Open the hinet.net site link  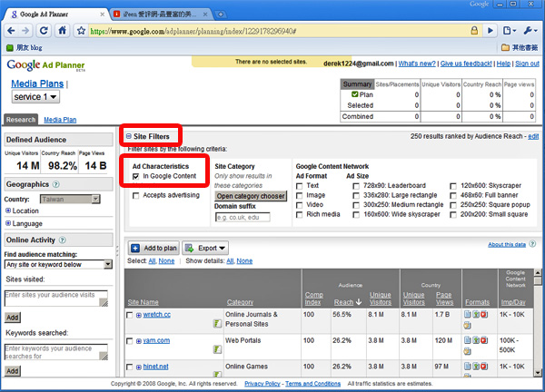click(x=155, y=367)
